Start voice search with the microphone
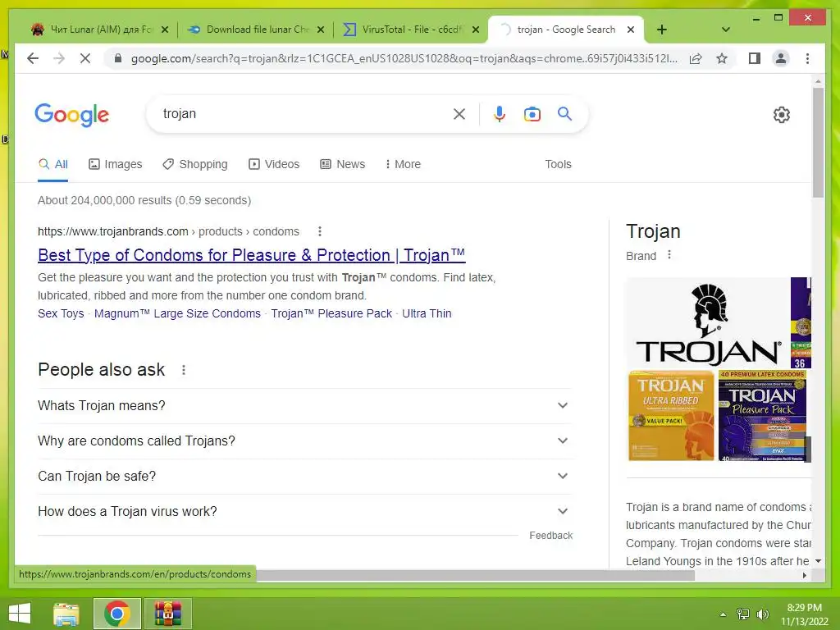The width and height of the screenshot is (840, 630). [x=500, y=113]
